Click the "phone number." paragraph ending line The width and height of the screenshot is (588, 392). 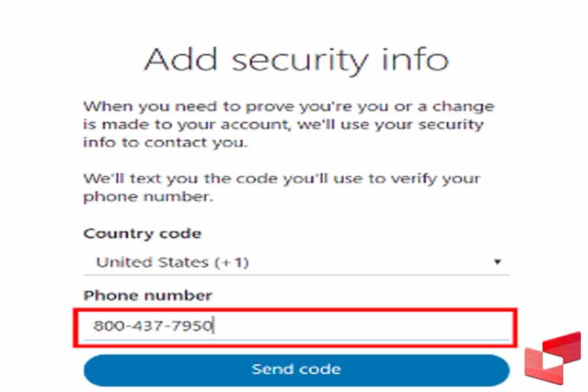coord(148,197)
